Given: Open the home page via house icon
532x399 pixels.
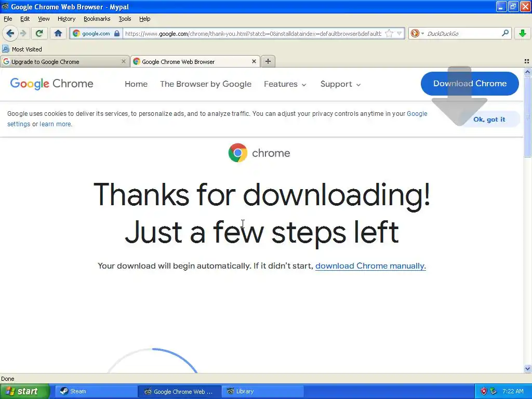Looking at the screenshot, I should coord(58,33).
